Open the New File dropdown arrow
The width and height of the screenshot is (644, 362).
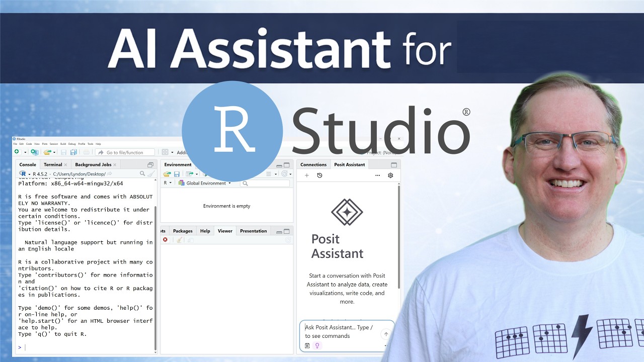25,152
